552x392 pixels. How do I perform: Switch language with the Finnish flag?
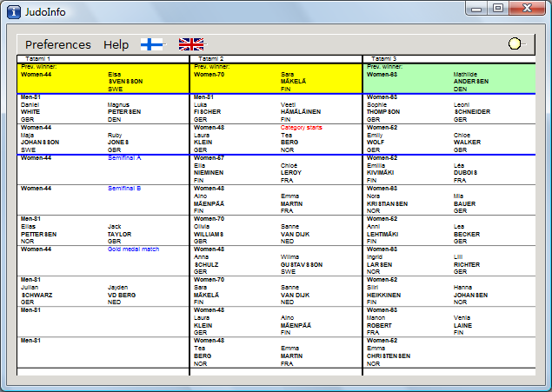(x=152, y=44)
